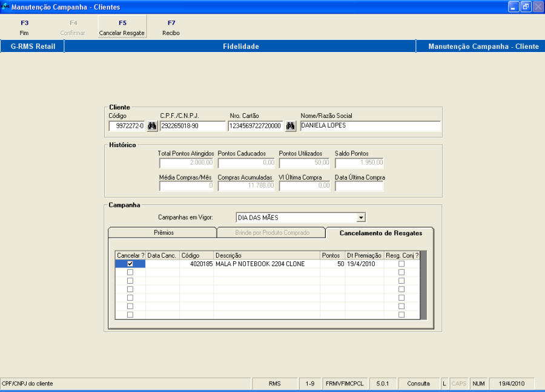This screenshot has height=392, width=545.
Task: Click the C.P.F./C.N.P.J. input field
Action: coord(193,126)
